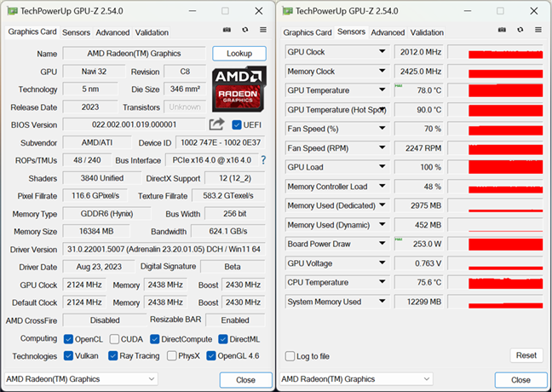Open GPU selector dropdown in left window
Screen dimensions: 552x392
(81, 379)
